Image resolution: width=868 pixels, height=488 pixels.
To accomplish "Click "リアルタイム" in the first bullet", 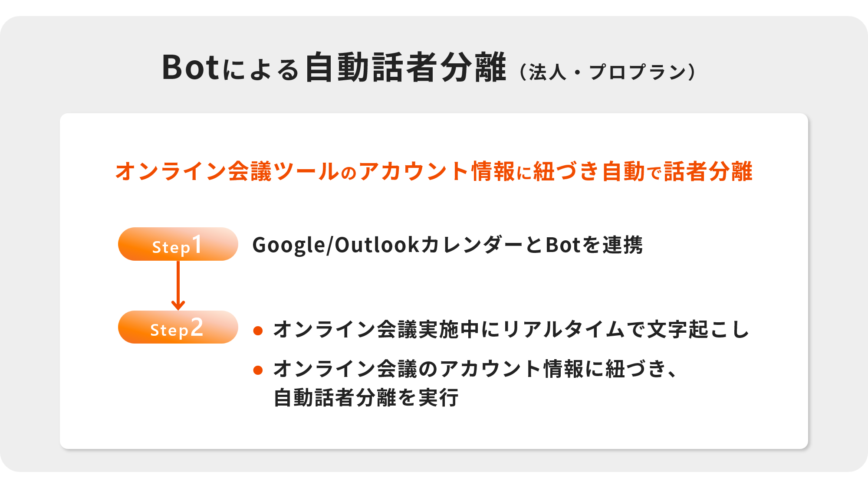I will click(x=563, y=330).
